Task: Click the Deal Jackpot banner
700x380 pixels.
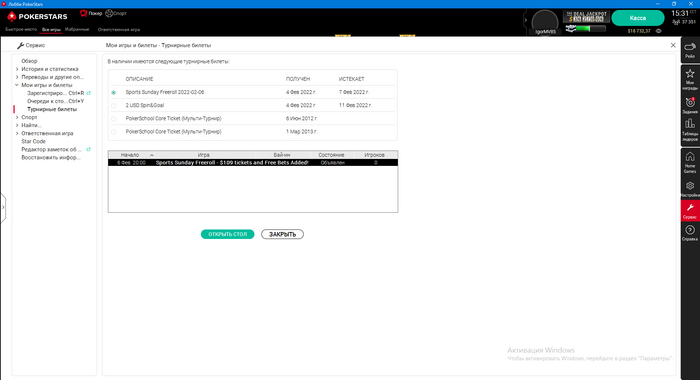Action: [x=586, y=17]
